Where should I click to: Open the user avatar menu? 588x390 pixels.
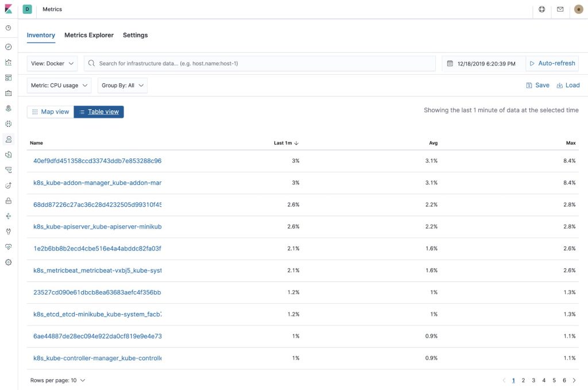(579, 9)
